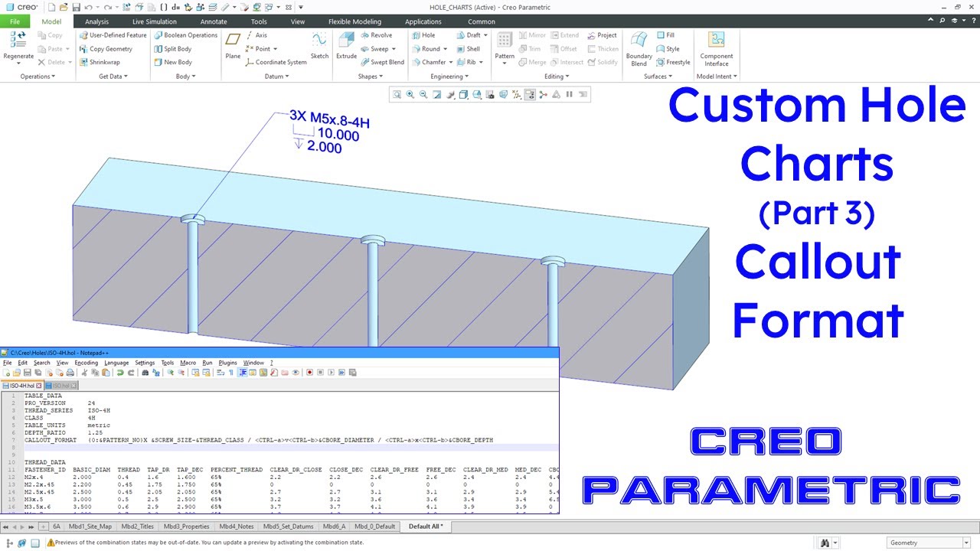Screen dimensions: 980x551
Task: Click the Revolve tool
Action: 376,35
